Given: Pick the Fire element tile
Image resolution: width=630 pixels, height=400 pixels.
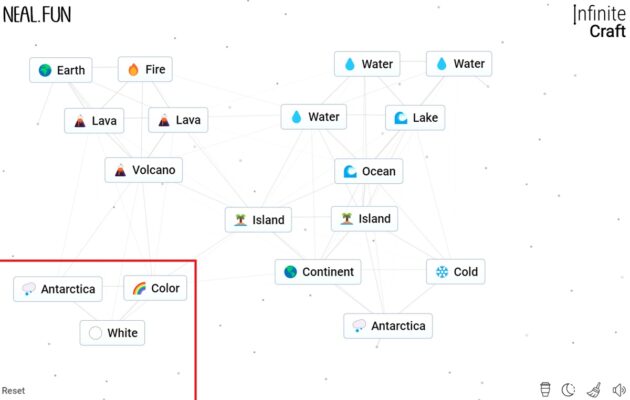Looking at the screenshot, I should pos(145,70).
